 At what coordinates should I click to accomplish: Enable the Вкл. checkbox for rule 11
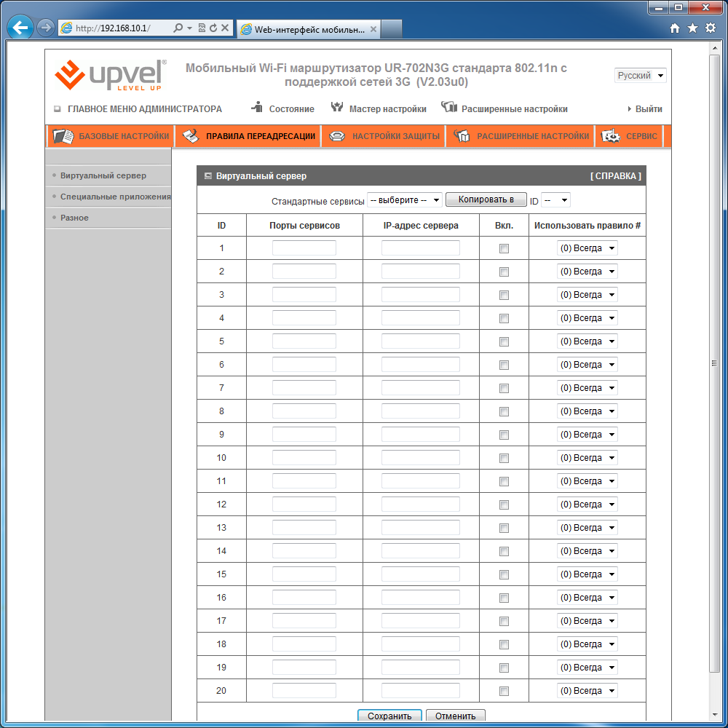point(504,481)
